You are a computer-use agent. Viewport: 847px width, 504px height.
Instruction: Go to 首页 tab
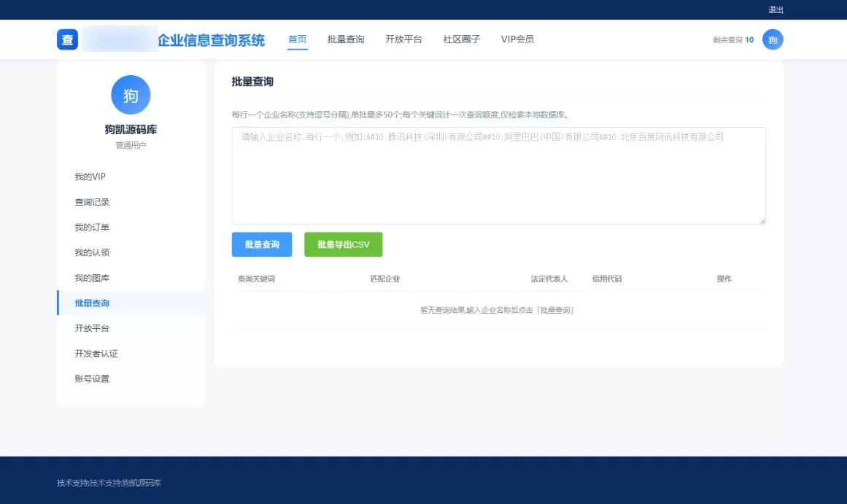297,39
